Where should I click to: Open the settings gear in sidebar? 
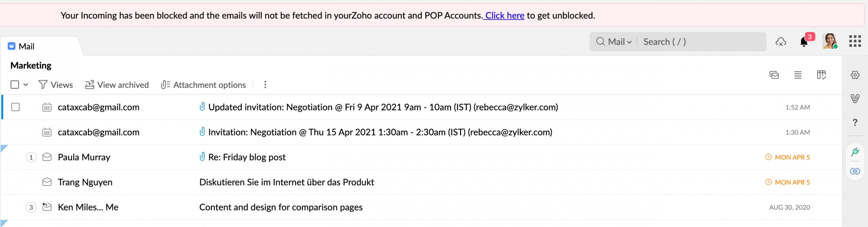pos(855,75)
